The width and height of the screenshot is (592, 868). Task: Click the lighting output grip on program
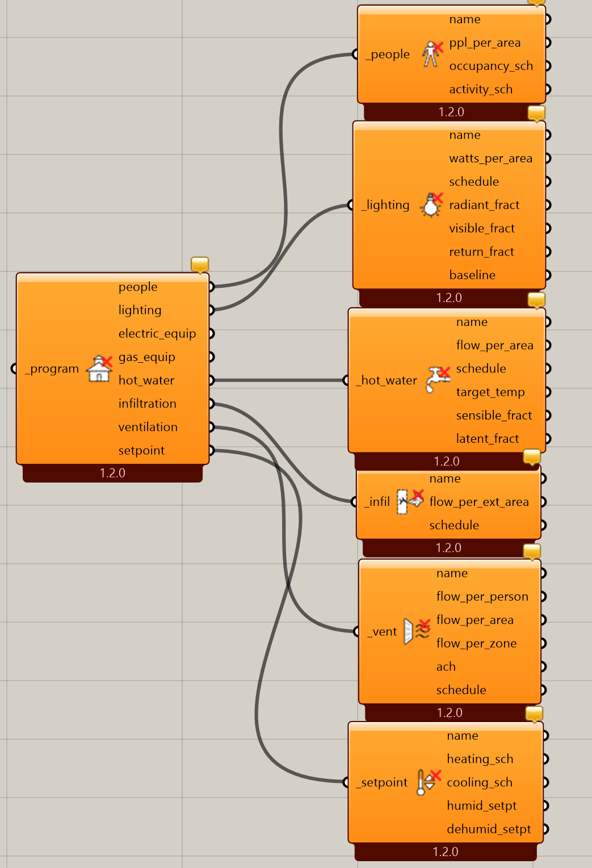[x=211, y=310]
